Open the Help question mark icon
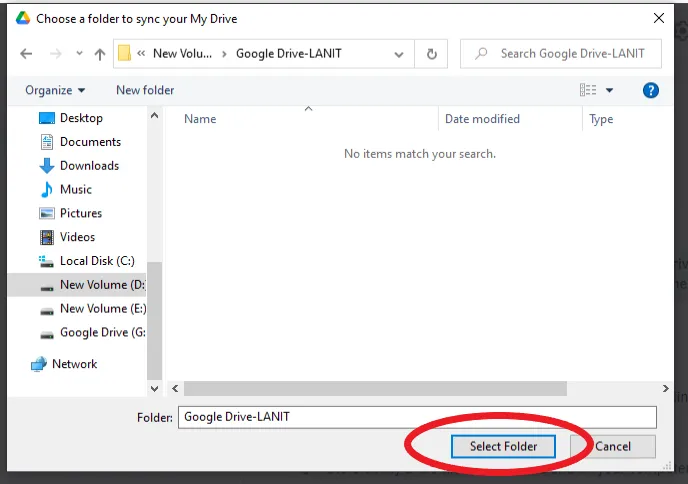Screen dimensions: 688x484 (x=651, y=90)
